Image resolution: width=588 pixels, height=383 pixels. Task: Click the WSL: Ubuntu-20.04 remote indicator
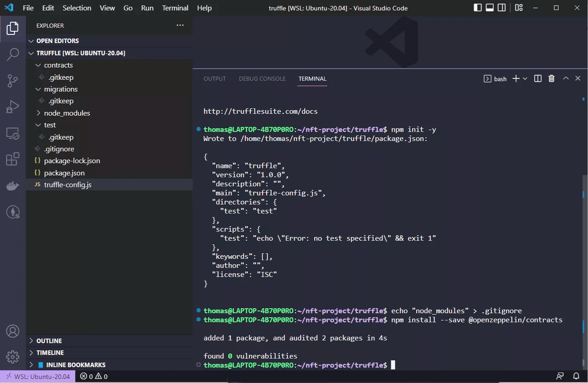pos(38,376)
